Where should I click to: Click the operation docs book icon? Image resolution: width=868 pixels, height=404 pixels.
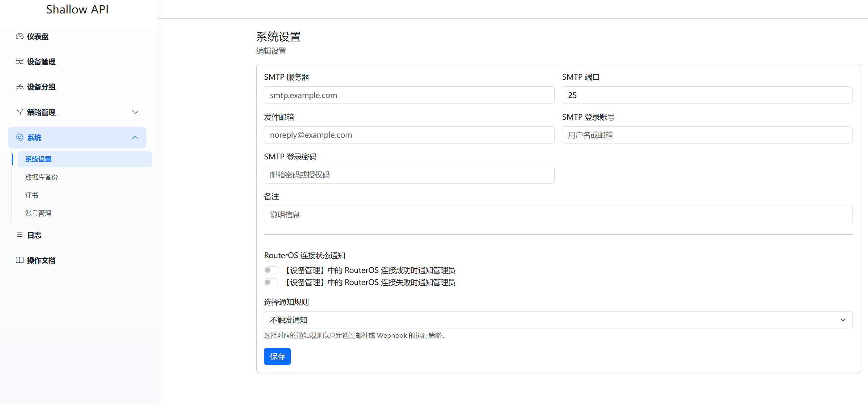[x=20, y=260]
